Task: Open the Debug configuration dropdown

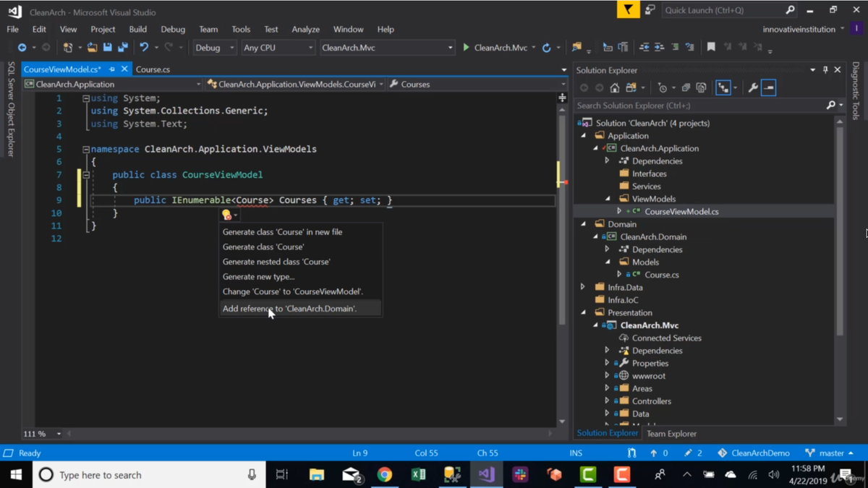Action: click(x=215, y=48)
